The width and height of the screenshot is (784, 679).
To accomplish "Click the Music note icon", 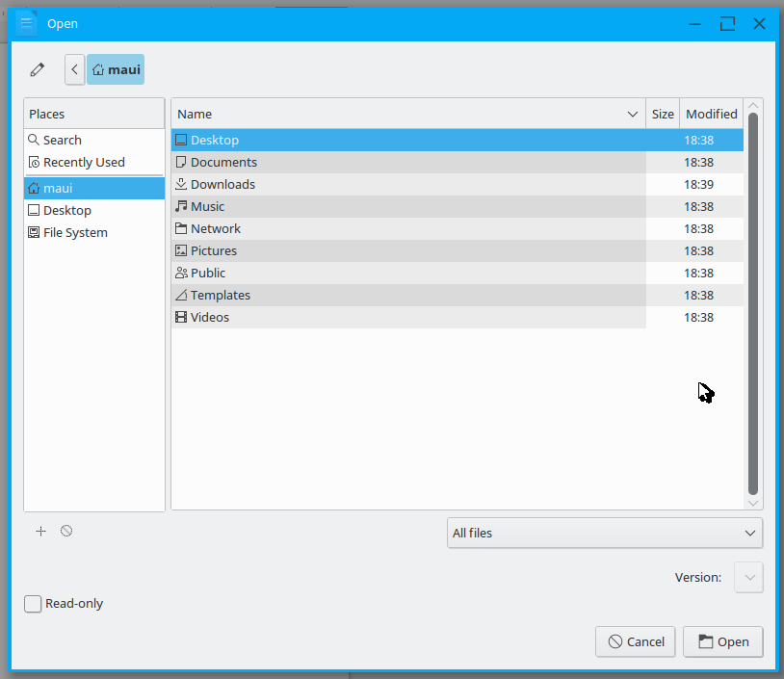I will pos(181,206).
